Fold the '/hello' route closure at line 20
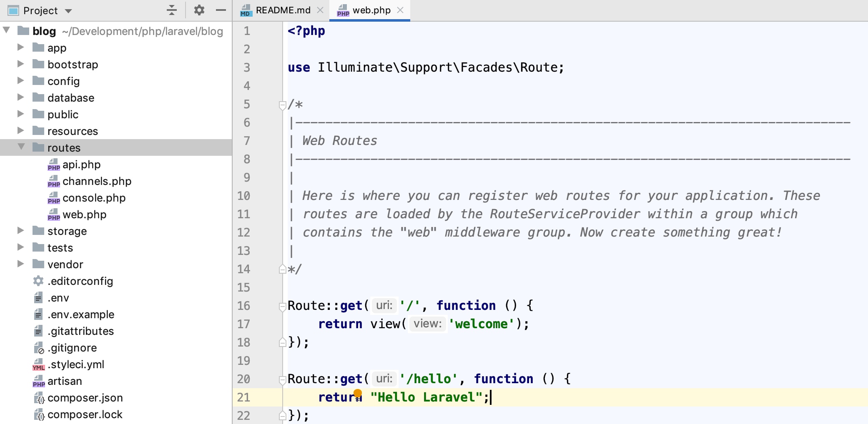 point(282,380)
